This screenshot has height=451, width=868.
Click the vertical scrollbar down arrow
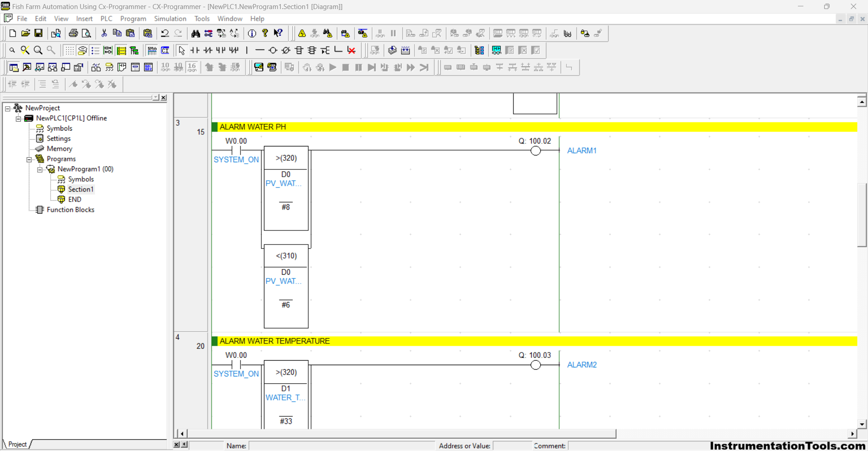(x=862, y=424)
